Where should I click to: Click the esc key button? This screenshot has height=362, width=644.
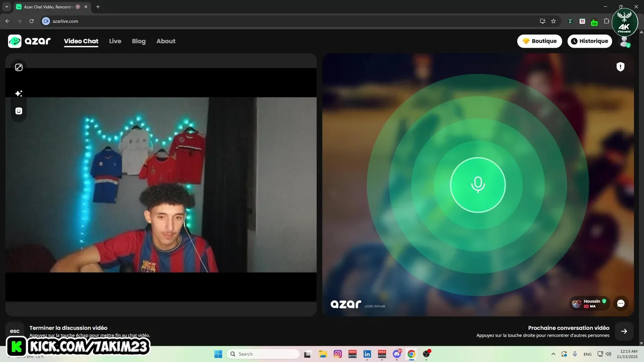click(15, 331)
